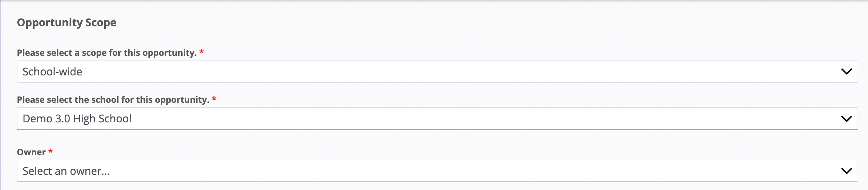The height and width of the screenshot is (190, 868).
Task: Click the word "Scope" in the section heading
Action: click(101, 23)
